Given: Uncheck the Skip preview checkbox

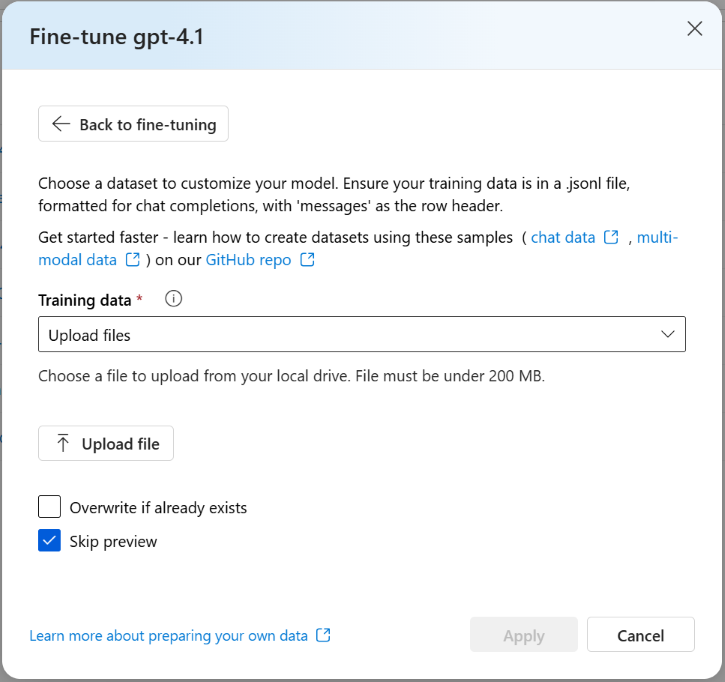Looking at the screenshot, I should tap(49, 540).
